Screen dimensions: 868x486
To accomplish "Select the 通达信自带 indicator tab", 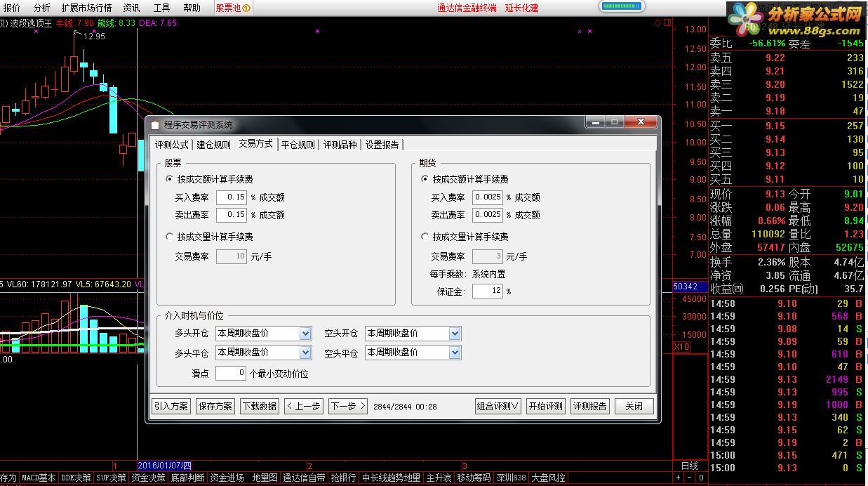I will pos(305,478).
